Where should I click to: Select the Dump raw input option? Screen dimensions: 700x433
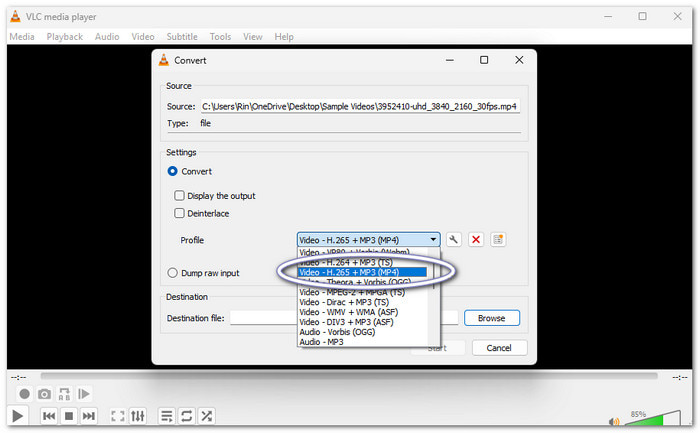[x=172, y=273]
